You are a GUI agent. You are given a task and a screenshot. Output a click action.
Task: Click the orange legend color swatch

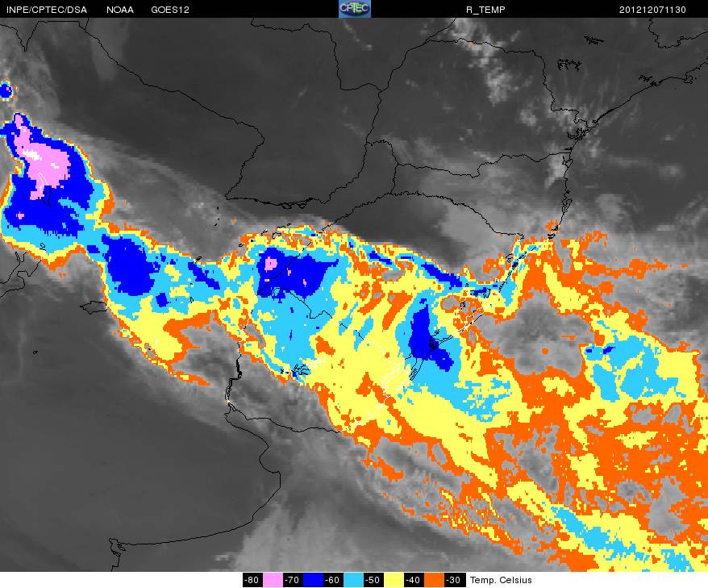(x=434, y=580)
